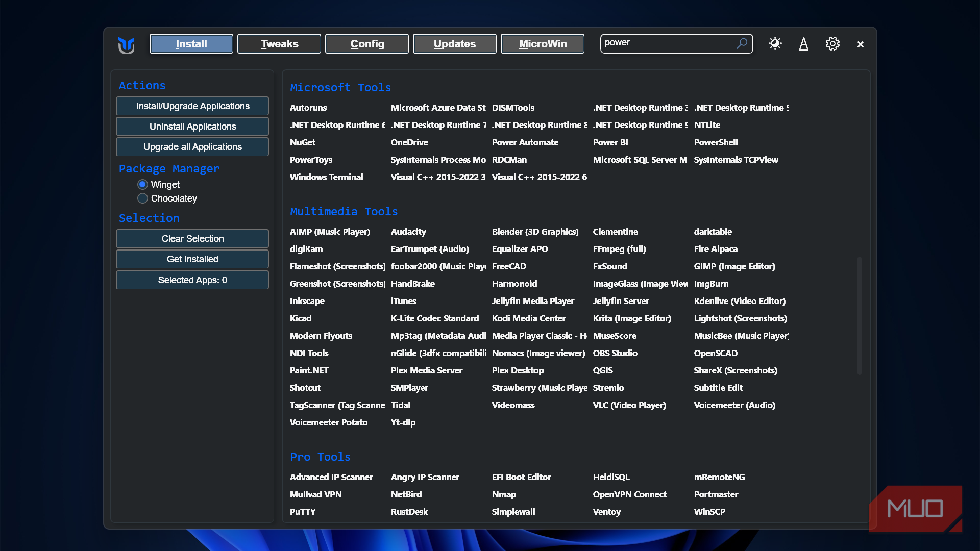
Task: Toggle the light/dark theme sun icon
Action: tap(775, 43)
